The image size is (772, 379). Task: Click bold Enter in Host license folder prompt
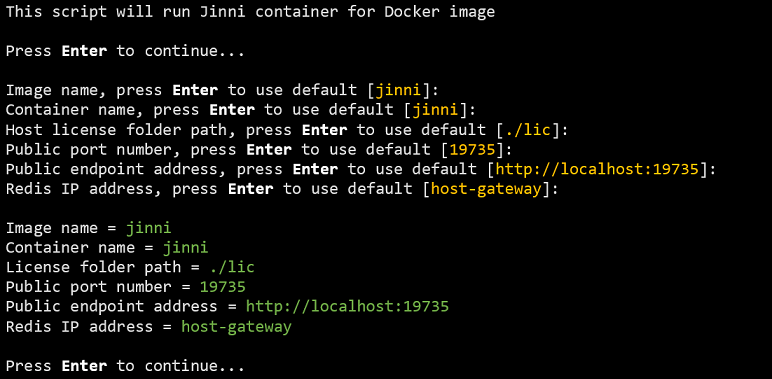point(324,130)
